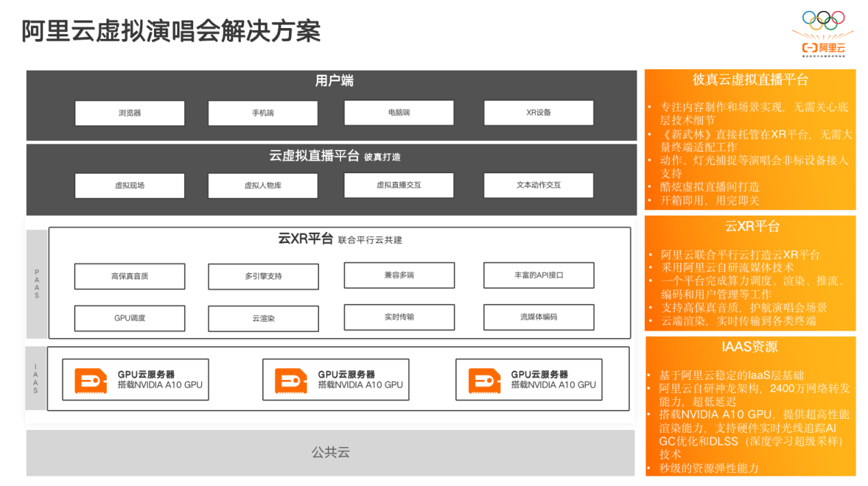Select the XR设备 box

click(539, 112)
